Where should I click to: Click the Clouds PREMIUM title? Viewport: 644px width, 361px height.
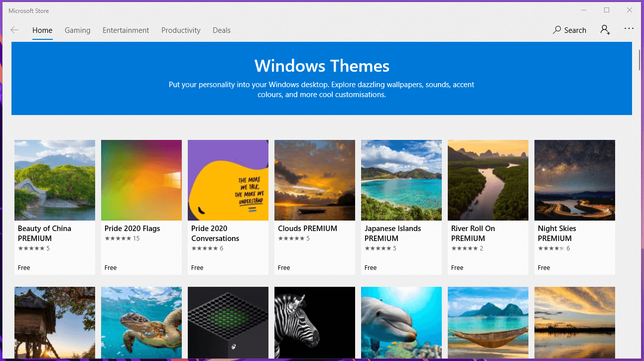pyautogui.click(x=307, y=229)
